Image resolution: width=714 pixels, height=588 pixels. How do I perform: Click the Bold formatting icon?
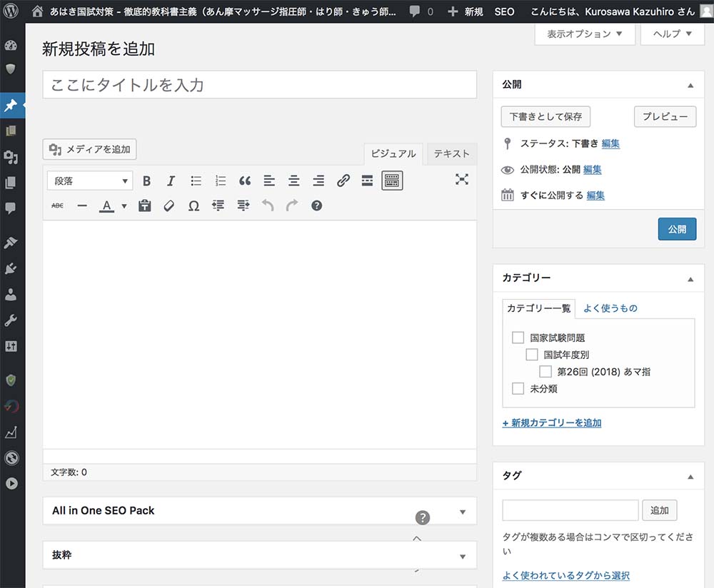[x=146, y=181]
